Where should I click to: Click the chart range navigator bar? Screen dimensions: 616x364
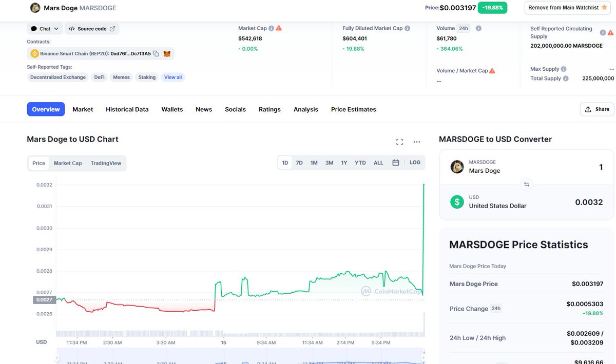[x=240, y=357]
